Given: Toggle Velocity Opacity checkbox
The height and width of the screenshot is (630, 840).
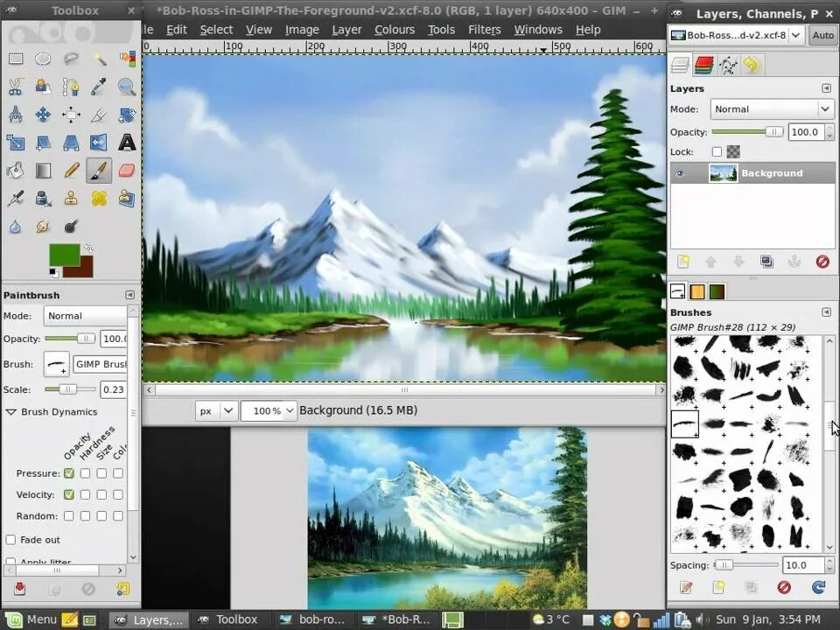Looking at the screenshot, I should click(x=68, y=494).
